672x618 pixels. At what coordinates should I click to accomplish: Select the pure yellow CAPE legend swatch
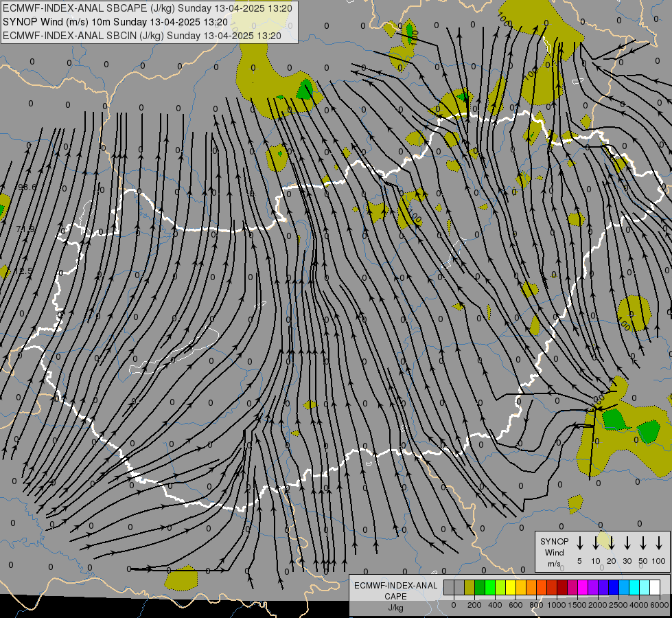click(511, 587)
